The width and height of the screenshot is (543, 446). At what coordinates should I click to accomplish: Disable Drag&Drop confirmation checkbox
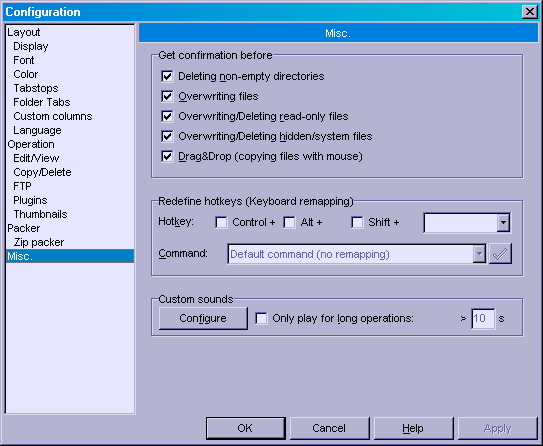tap(167, 157)
